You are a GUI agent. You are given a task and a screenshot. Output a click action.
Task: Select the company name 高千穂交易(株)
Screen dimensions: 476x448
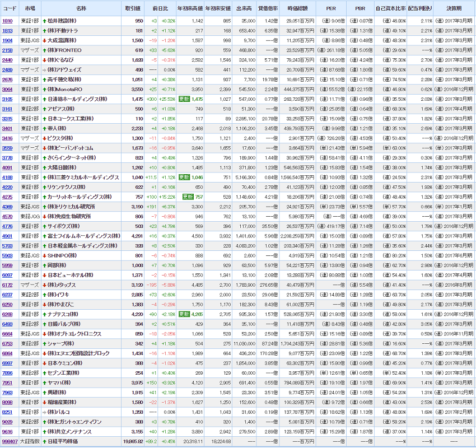coord(64,80)
